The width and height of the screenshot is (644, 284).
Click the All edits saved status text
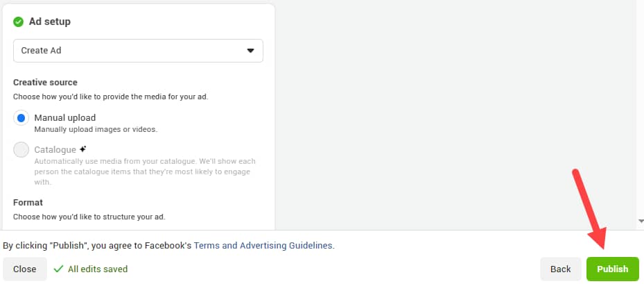pyautogui.click(x=98, y=269)
